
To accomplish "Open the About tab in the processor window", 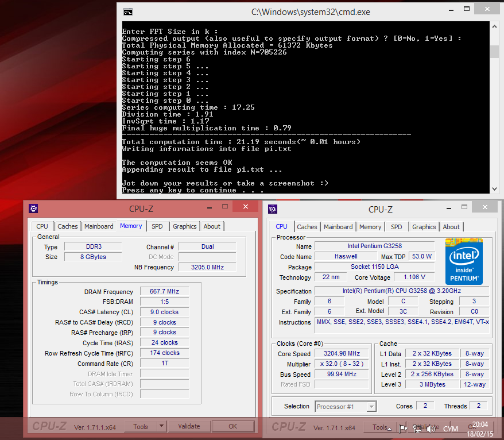I will pyautogui.click(x=451, y=227).
